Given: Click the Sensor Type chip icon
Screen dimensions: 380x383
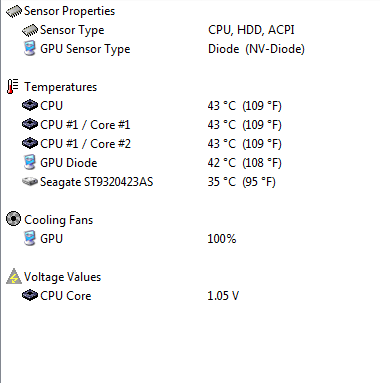Looking at the screenshot, I should [x=30, y=30].
